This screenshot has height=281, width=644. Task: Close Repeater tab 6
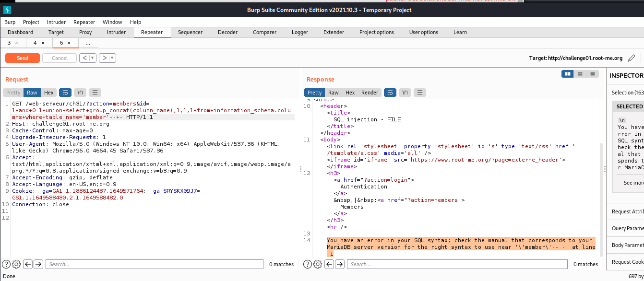tap(69, 43)
